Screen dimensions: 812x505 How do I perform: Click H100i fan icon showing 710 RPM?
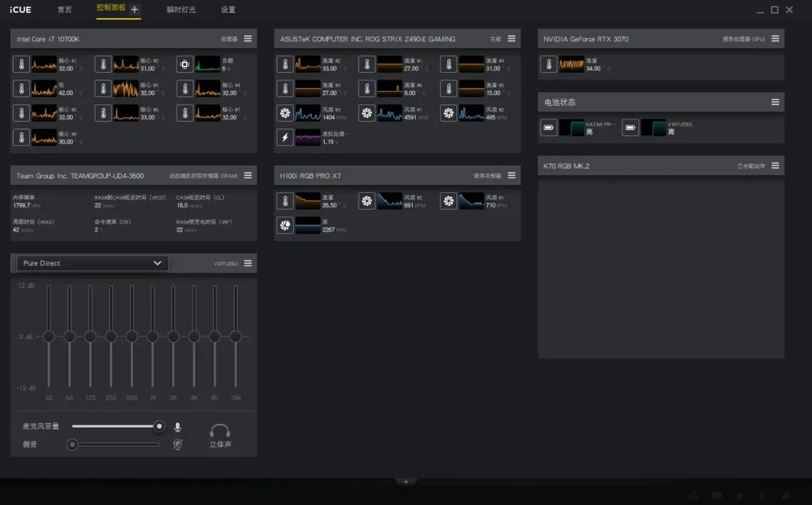tap(448, 201)
